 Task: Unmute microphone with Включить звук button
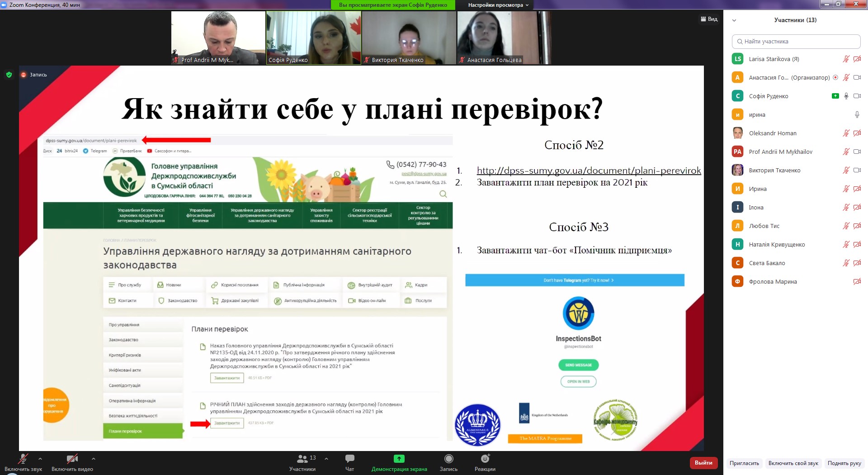click(x=23, y=463)
